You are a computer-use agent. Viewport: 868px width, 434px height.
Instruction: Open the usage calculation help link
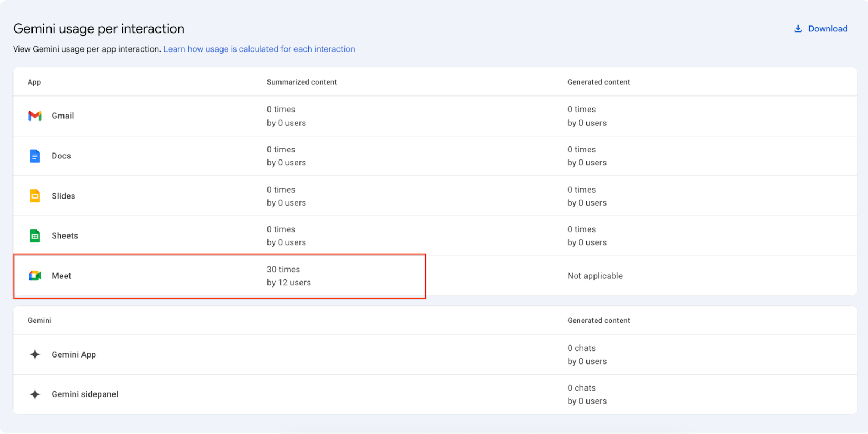coord(259,49)
